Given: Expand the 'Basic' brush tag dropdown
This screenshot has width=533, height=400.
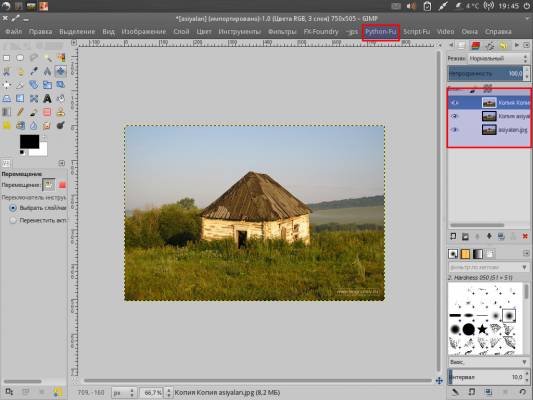Looking at the screenshot, I should [x=488, y=362].
